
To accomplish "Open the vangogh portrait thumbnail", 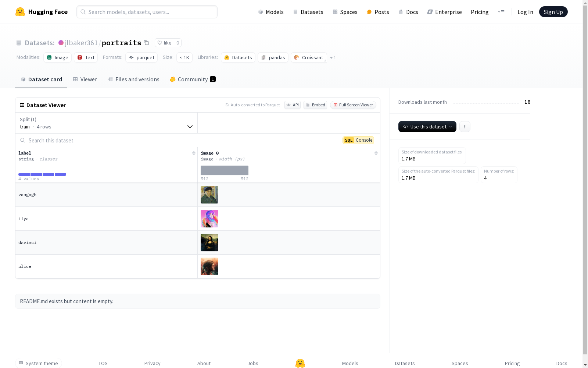I will (x=209, y=195).
